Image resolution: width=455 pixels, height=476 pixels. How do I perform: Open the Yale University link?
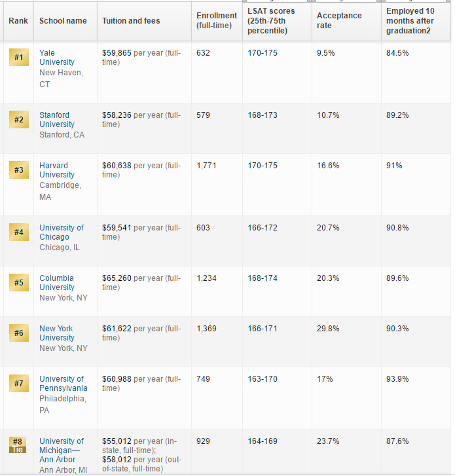click(x=56, y=58)
